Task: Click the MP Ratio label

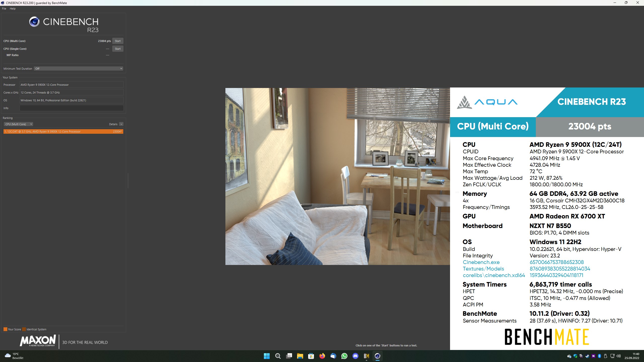Action: [x=13, y=55]
